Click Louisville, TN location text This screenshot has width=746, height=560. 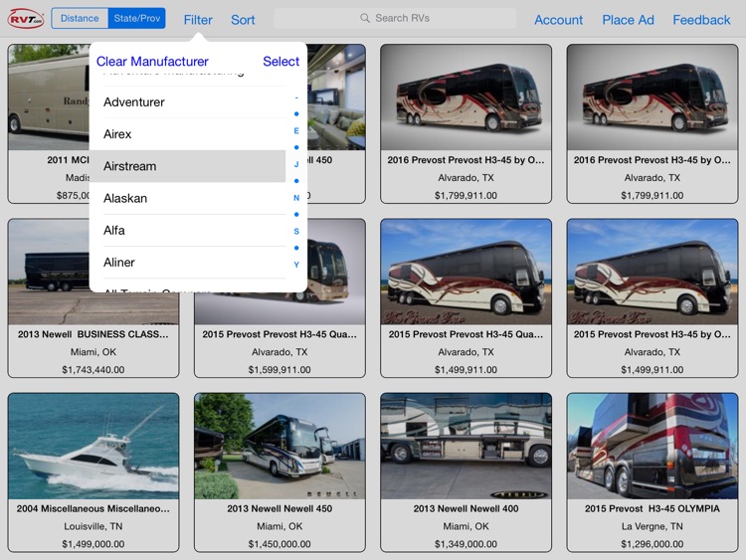coord(93,526)
